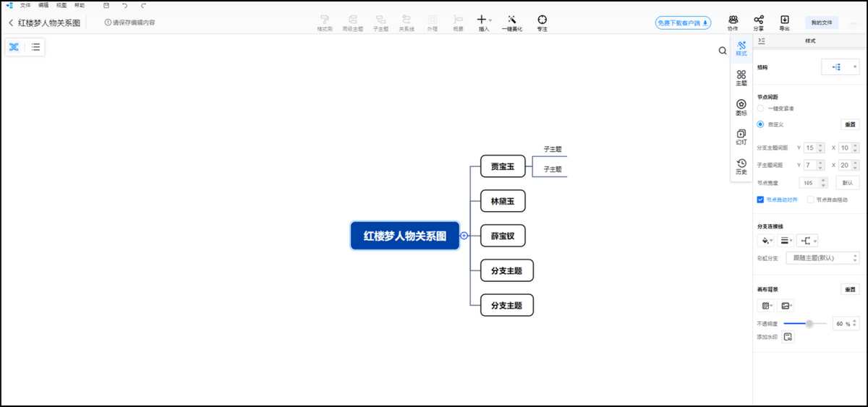Click the 导出 export icon
Viewport: 868px width, 407px height.
[x=784, y=20]
